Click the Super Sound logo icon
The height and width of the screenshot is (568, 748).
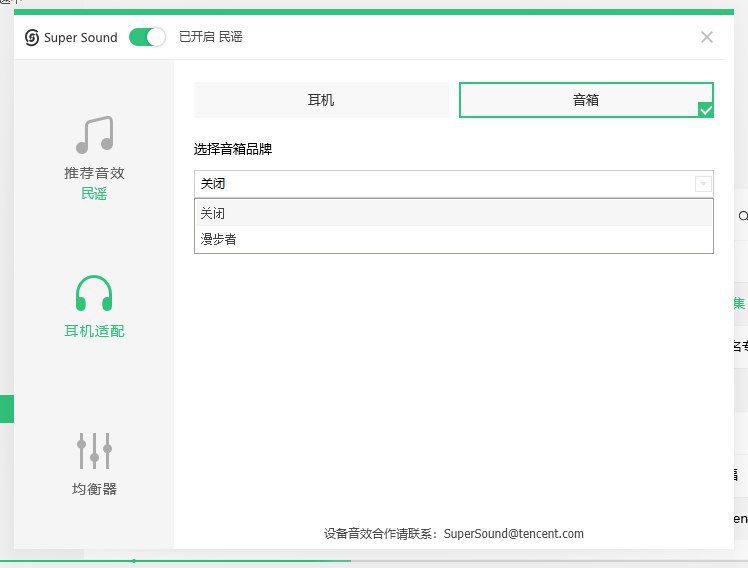32,37
